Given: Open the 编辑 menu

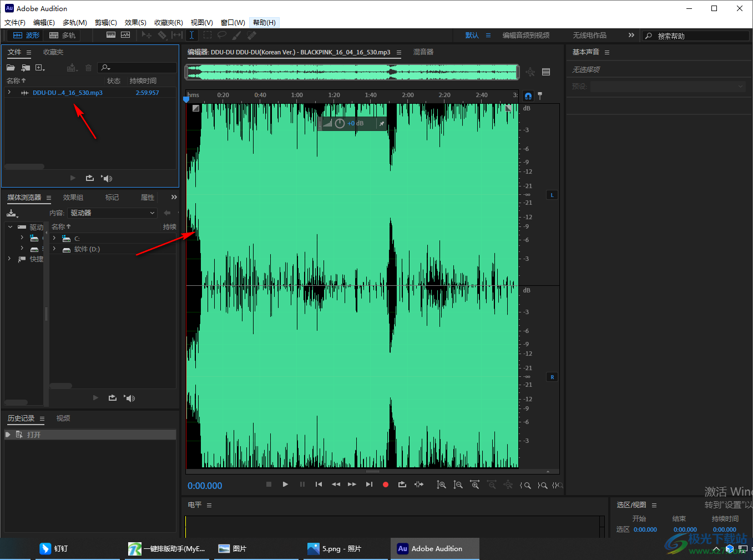Looking at the screenshot, I should pyautogui.click(x=44, y=23).
